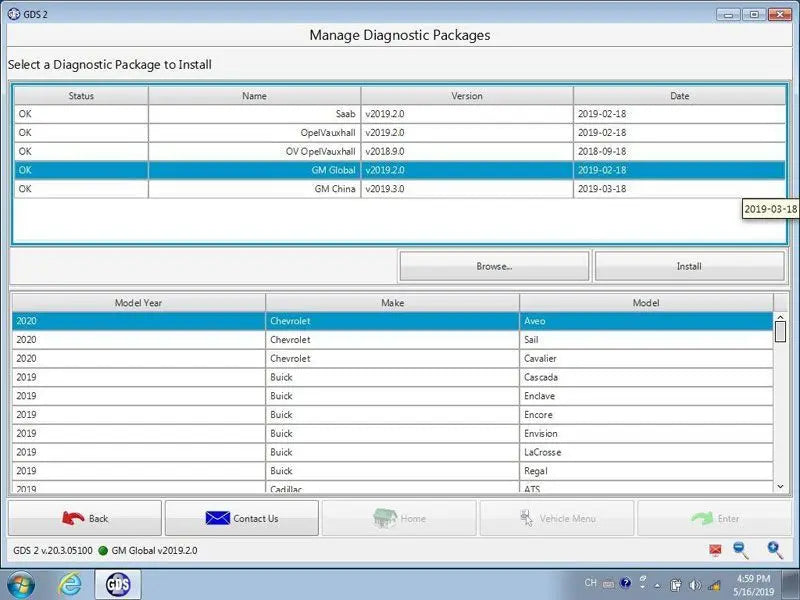The width and height of the screenshot is (800, 600).
Task: Sort packages by Version column header
Action: pyautogui.click(x=466, y=96)
